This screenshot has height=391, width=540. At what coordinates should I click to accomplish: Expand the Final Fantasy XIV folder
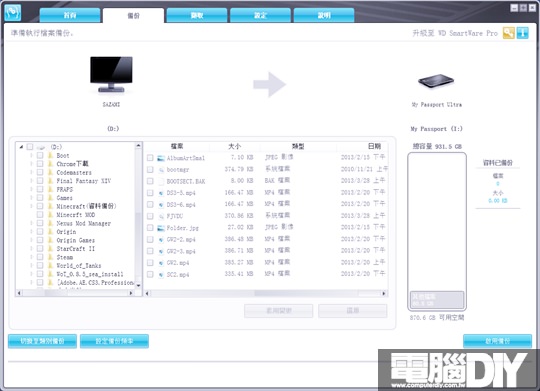[x=31, y=181]
